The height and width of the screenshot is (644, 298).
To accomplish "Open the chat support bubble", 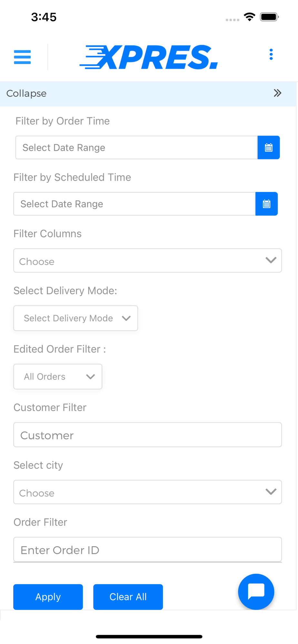I will [x=256, y=592].
